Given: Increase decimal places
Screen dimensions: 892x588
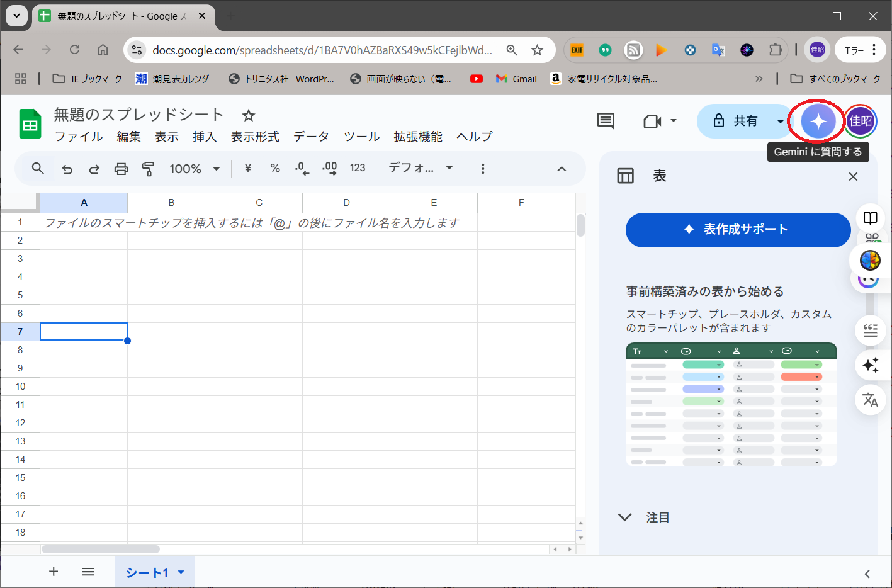Looking at the screenshot, I should pos(329,168).
